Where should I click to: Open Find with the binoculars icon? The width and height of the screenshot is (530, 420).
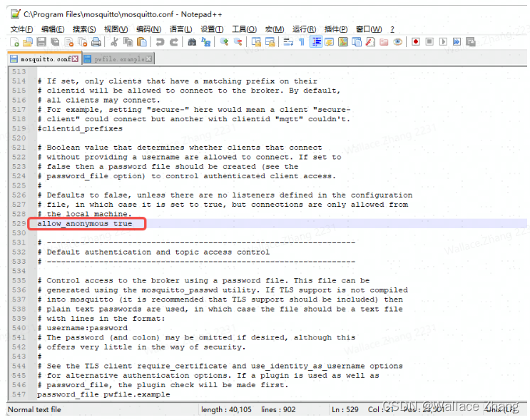pos(192,42)
